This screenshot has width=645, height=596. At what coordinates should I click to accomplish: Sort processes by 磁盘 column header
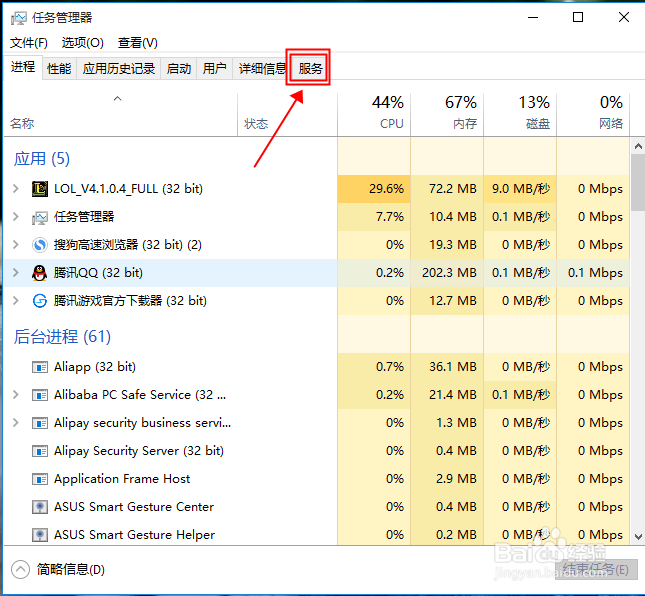click(520, 115)
